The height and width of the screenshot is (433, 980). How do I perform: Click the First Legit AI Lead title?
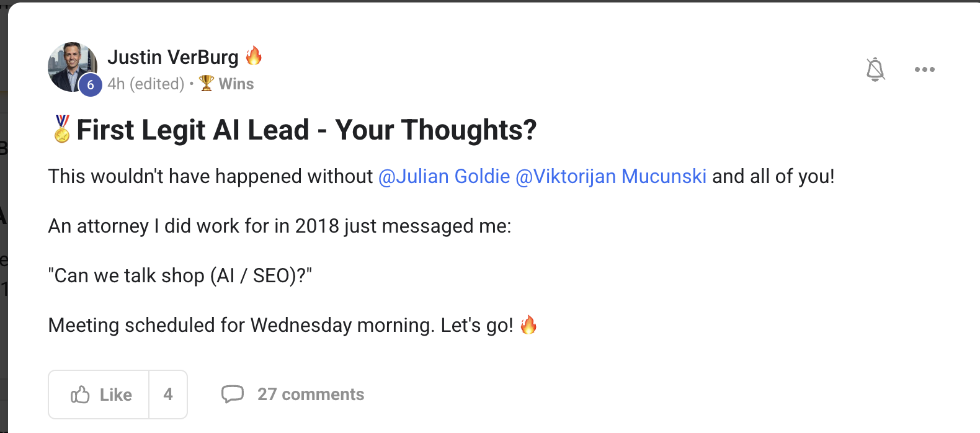306,130
